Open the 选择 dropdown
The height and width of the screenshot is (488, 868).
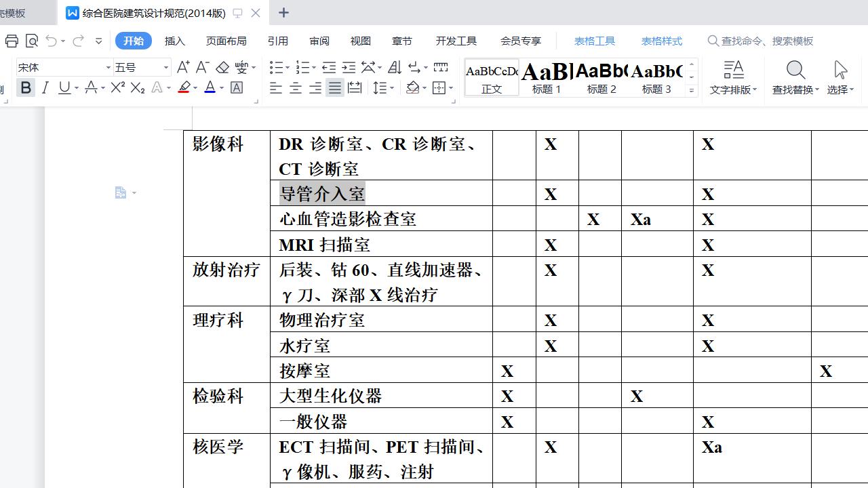point(840,89)
